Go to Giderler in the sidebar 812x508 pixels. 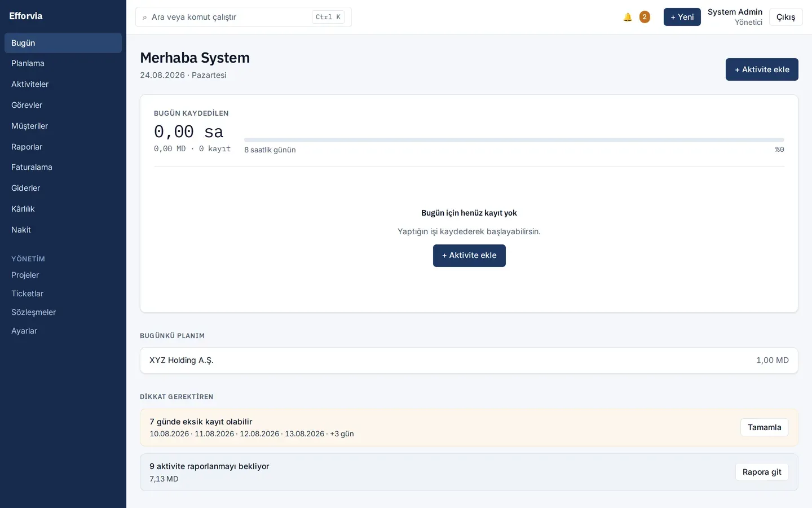pyautogui.click(x=63, y=188)
